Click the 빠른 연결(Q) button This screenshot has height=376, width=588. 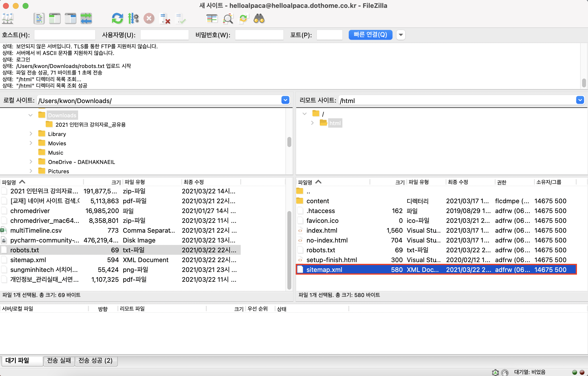pyautogui.click(x=370, y=35)
